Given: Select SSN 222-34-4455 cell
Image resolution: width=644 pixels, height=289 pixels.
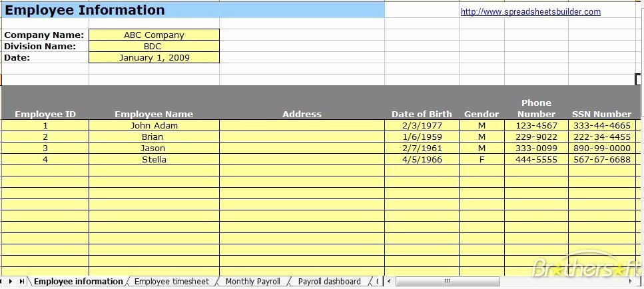Looking at the screenshot, I should [601, 137].
